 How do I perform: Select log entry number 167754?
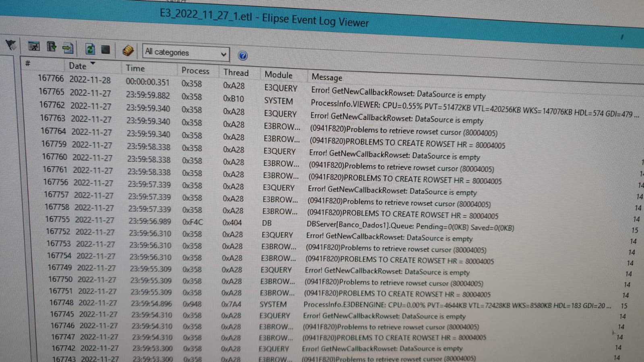(59, 255)
